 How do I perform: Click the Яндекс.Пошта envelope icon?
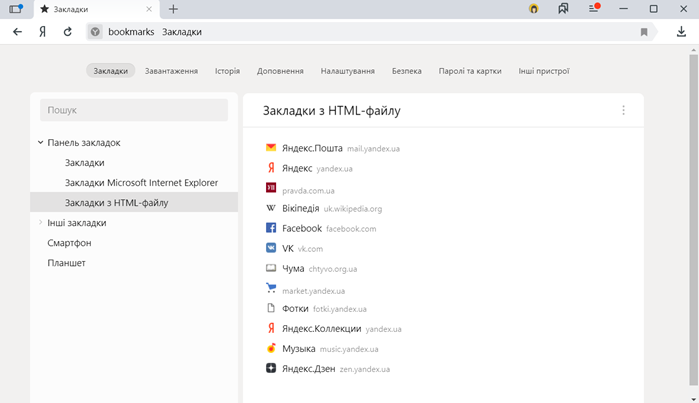271,148
